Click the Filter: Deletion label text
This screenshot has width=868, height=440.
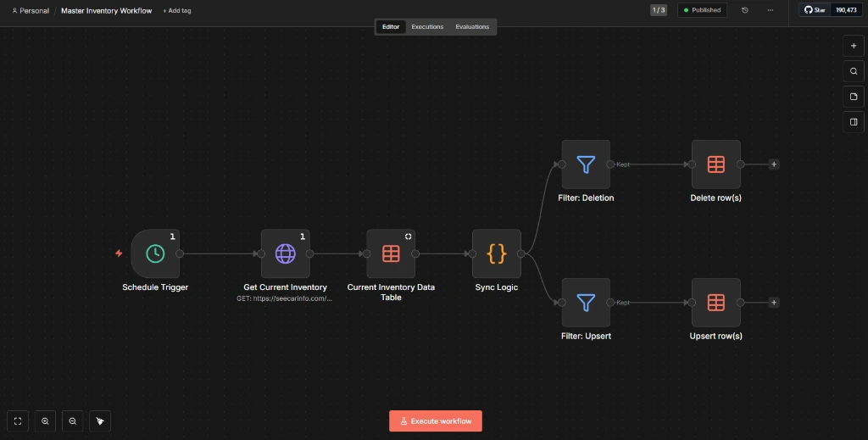click(586, 198)
